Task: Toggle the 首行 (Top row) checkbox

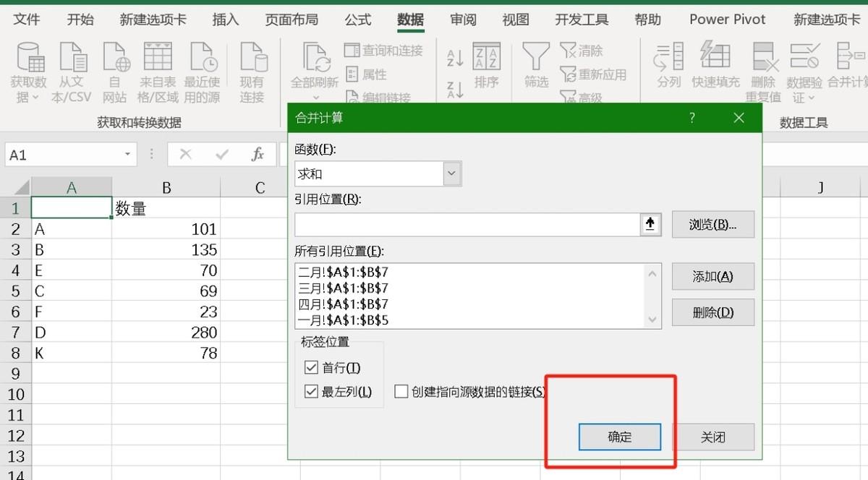Action: point(312,368)
